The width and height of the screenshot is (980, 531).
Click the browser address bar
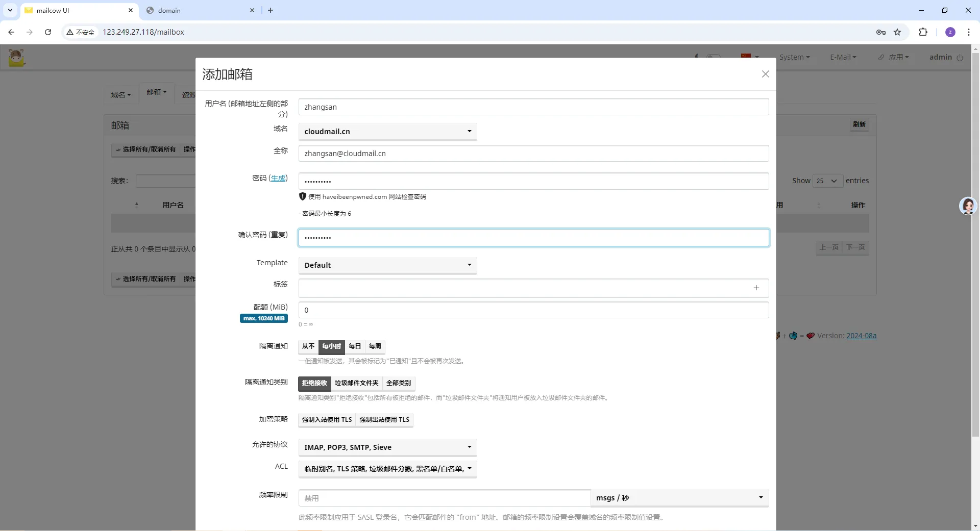[485, 32]
